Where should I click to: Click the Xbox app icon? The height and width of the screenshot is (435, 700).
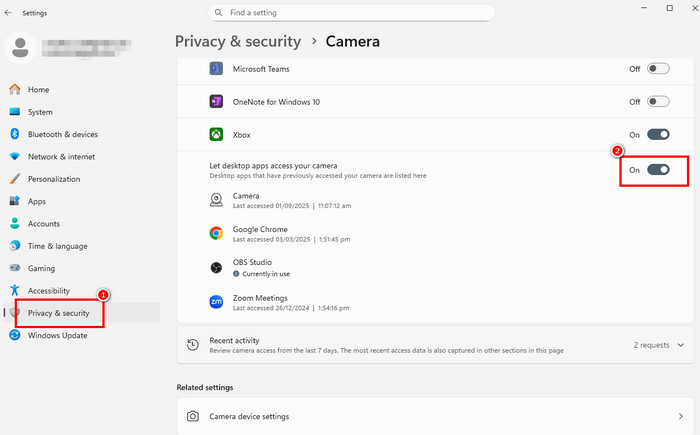216,134
